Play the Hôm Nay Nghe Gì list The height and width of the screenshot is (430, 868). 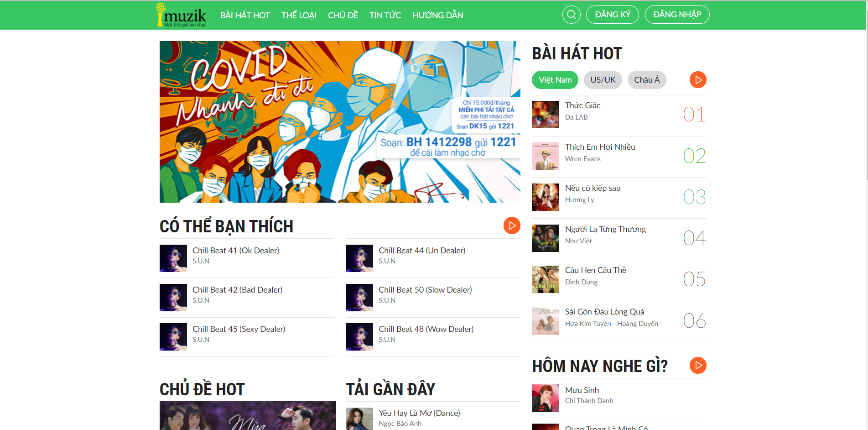pos(697,365)
